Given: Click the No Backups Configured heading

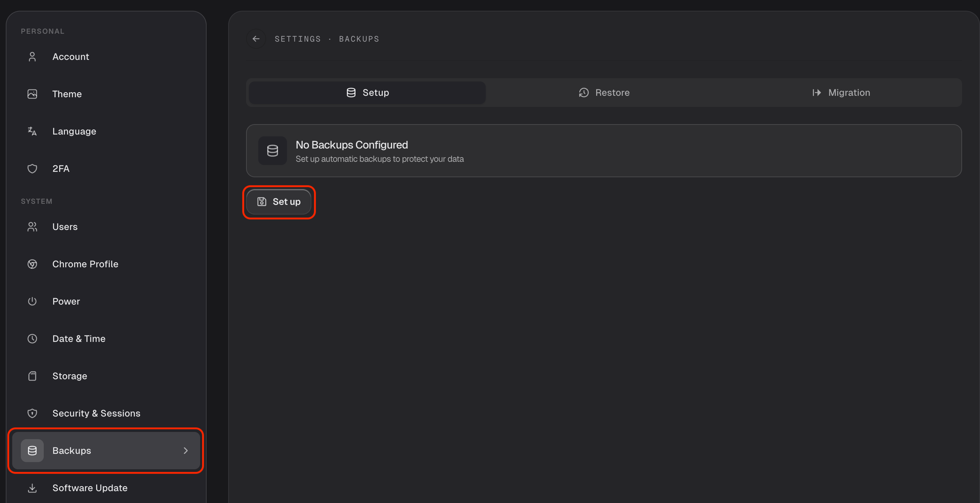Looking at the screenshot, I should click(352, 145).
